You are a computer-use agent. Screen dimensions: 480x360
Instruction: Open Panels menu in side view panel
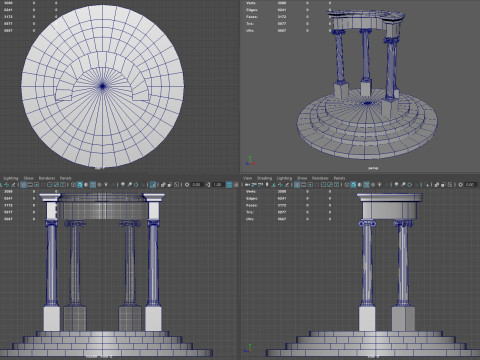point(339,178)
